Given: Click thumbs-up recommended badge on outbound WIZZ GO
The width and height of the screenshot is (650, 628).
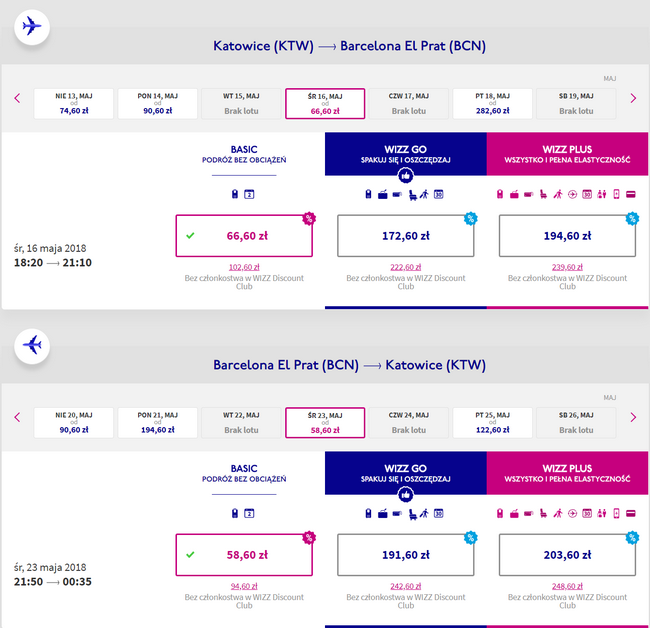Looking at the screenshot, I should 405,176.
